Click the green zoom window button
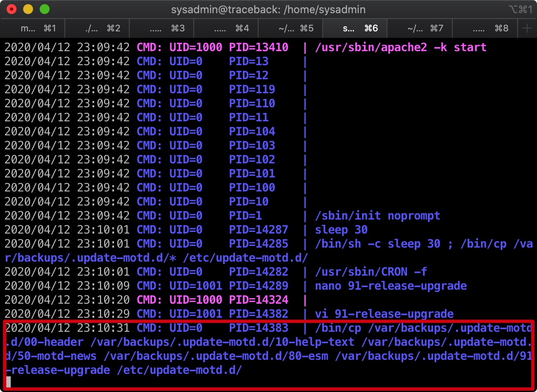The image size is (537, 392). click(44, 9)
